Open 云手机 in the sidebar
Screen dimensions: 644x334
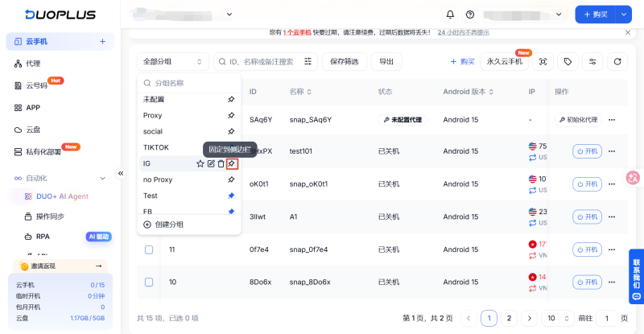[60, 42]
